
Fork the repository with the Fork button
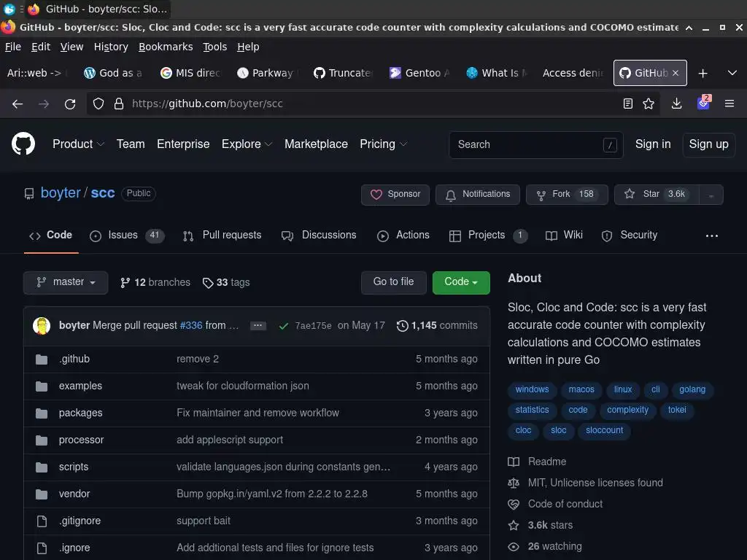567,195
